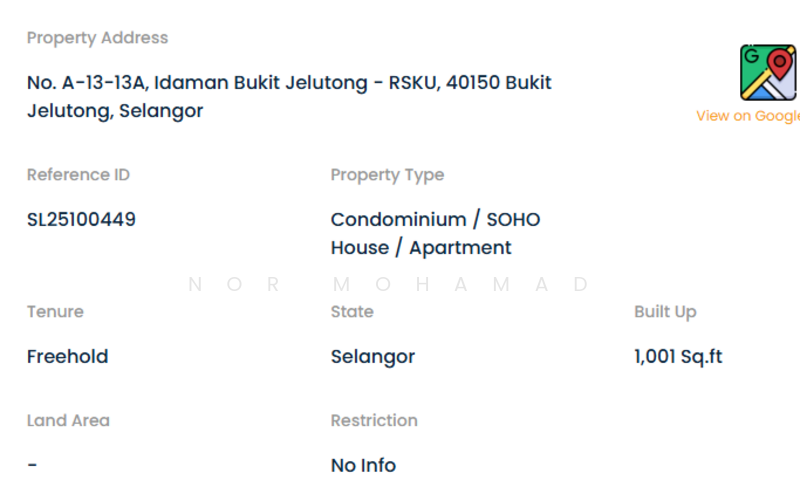Viewport: 800px width, 487px height.
Task: Click the Property Address label
Action: pos(97,38)
